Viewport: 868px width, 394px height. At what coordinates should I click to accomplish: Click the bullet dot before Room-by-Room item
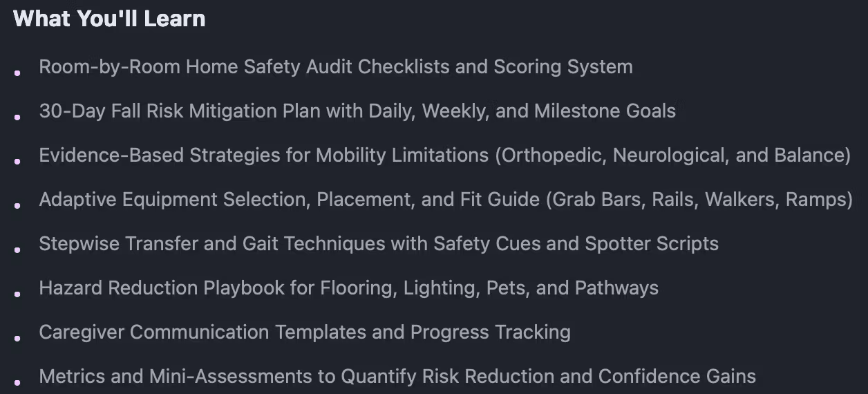pyautogui.click(x=17, y=73)
